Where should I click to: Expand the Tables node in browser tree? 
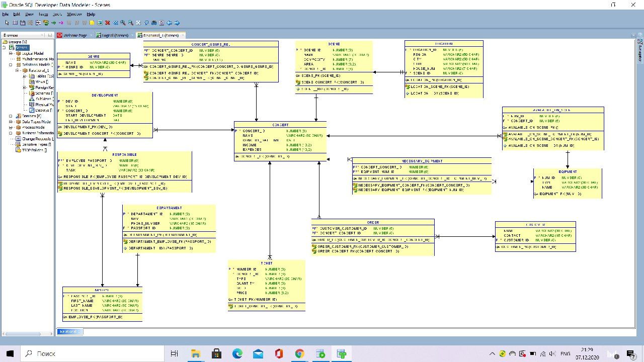coord(23,76)
